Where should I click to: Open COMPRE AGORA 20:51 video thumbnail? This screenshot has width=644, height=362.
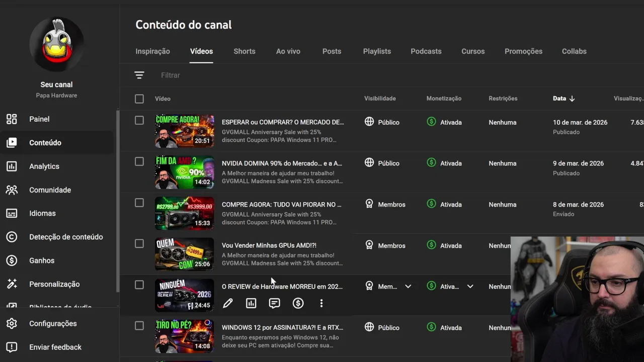[184, 131]
